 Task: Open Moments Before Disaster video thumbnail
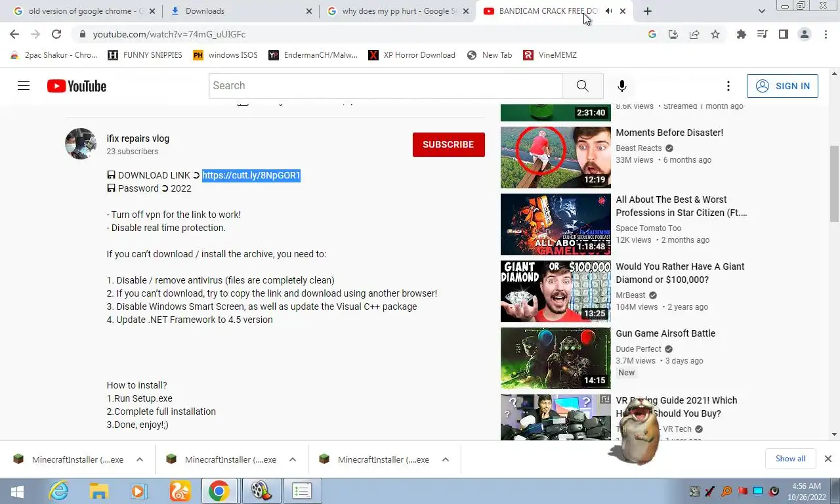(x=556, y=157)
